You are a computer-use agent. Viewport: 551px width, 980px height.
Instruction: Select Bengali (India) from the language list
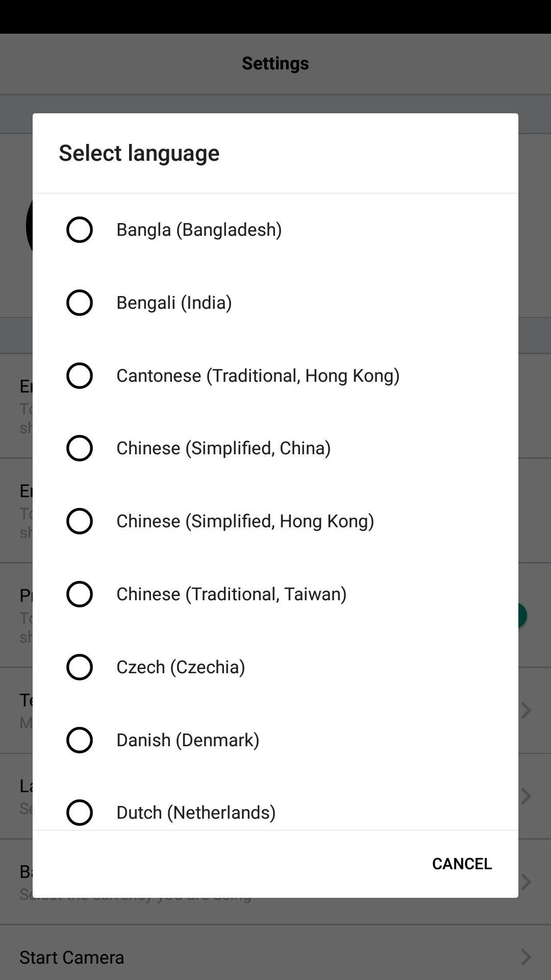[x=174, y=303]
